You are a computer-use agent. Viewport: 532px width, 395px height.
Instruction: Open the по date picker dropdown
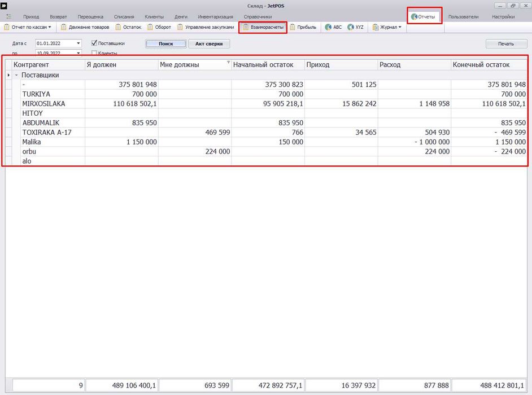[x=79, y=52]
